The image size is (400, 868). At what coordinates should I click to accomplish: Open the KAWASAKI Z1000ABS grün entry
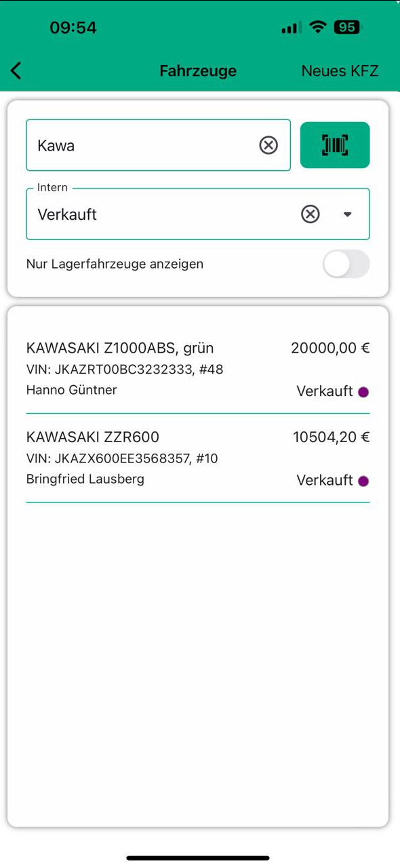click(x=198, y=369)
